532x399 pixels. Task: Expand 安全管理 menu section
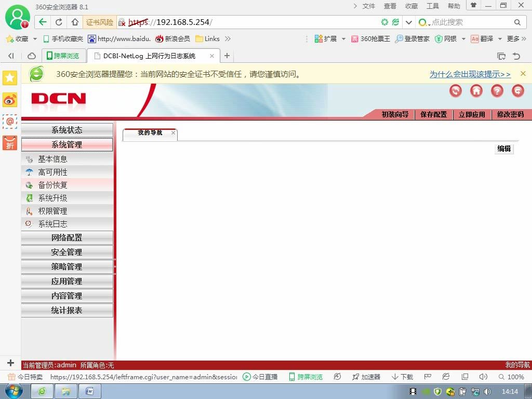[67, 252]
